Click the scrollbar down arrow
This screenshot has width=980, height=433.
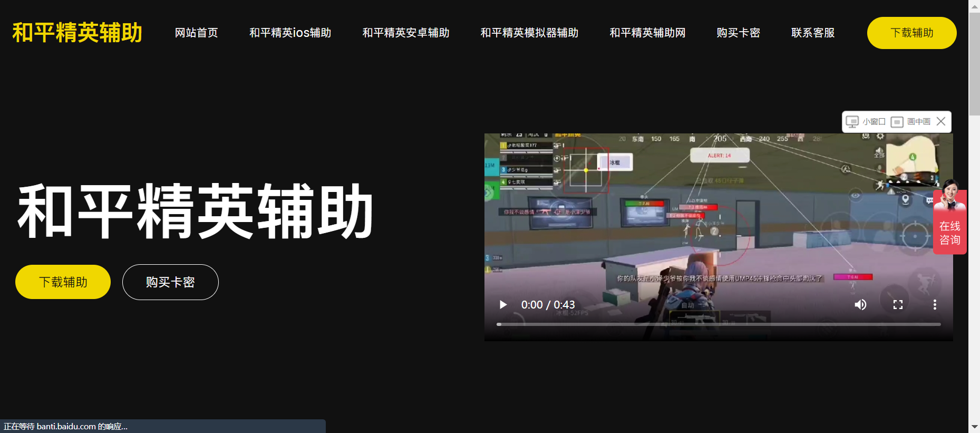[x=974, y=427]
